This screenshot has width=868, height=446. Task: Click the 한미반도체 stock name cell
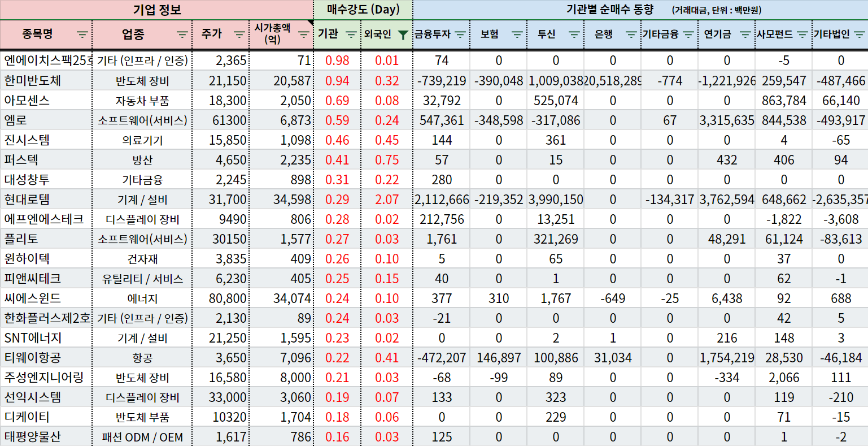click(x=46, y=80)
